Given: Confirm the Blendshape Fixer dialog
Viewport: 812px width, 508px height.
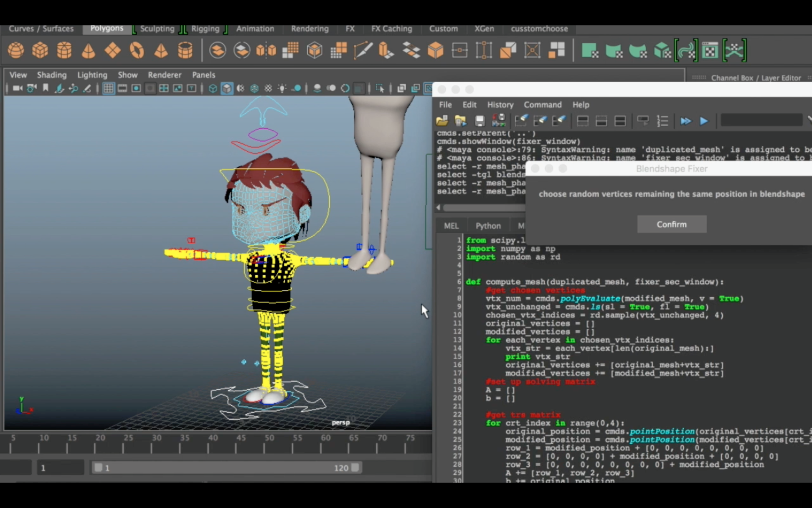Looking at the screenshot, I should click(672, 224).
